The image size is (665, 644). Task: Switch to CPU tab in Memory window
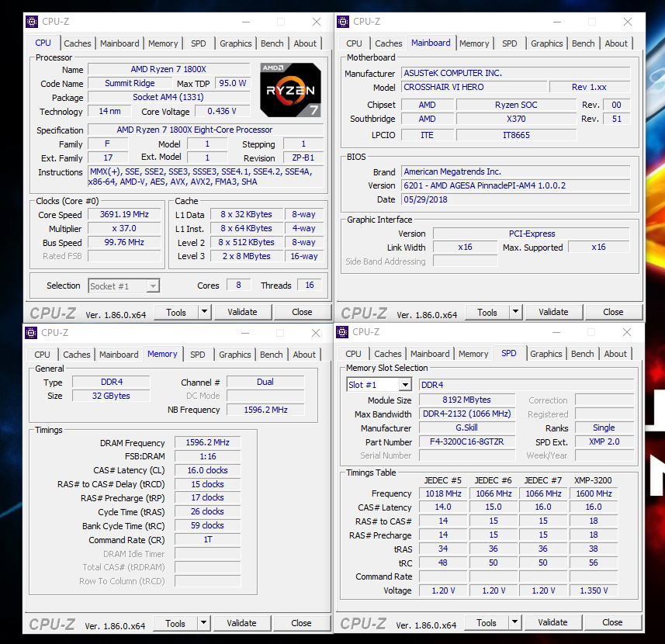tap(42, 355)
